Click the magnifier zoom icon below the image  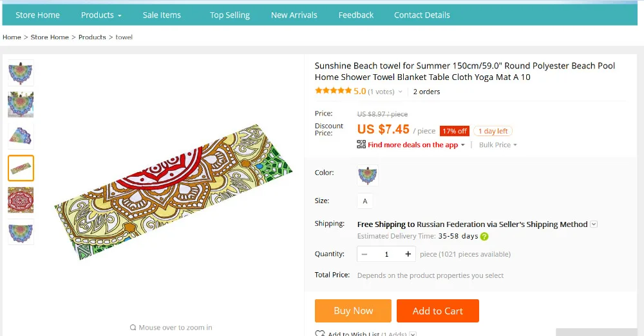click(x=133, y=328)
